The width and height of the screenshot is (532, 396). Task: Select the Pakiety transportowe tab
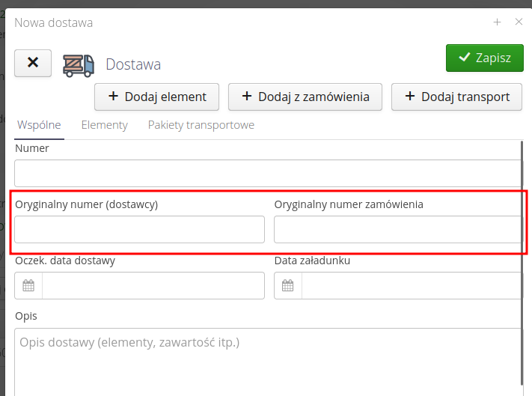click(201, 125)
